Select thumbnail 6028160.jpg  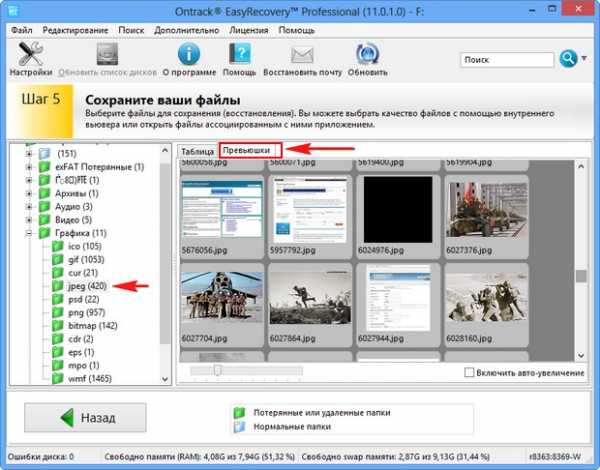coord(486,305)
